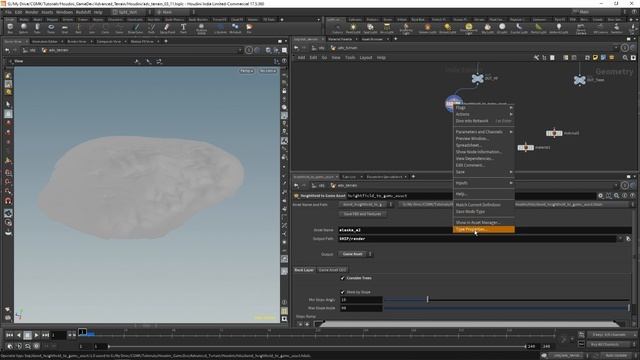The image size is (640, 360).
Task: Add an Environment Light from the shelf
Action: (469, 29)
